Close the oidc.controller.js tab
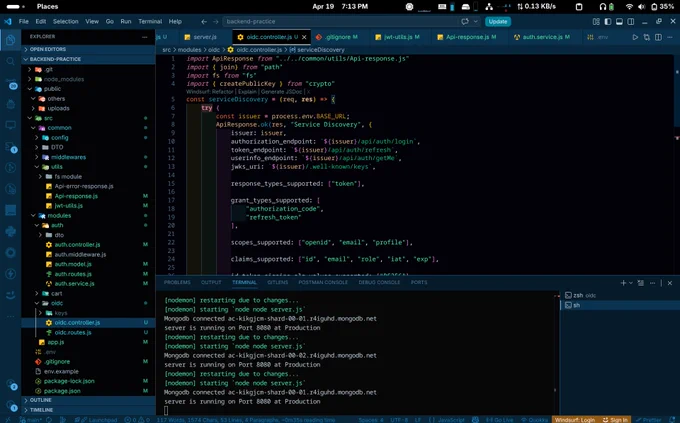Image resolution: width=680 pixels, height=423 pixels. point(304,37)
